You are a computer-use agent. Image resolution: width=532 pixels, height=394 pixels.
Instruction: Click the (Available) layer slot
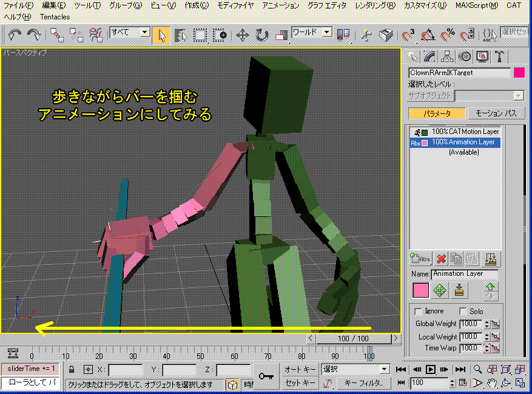point(464,152)
